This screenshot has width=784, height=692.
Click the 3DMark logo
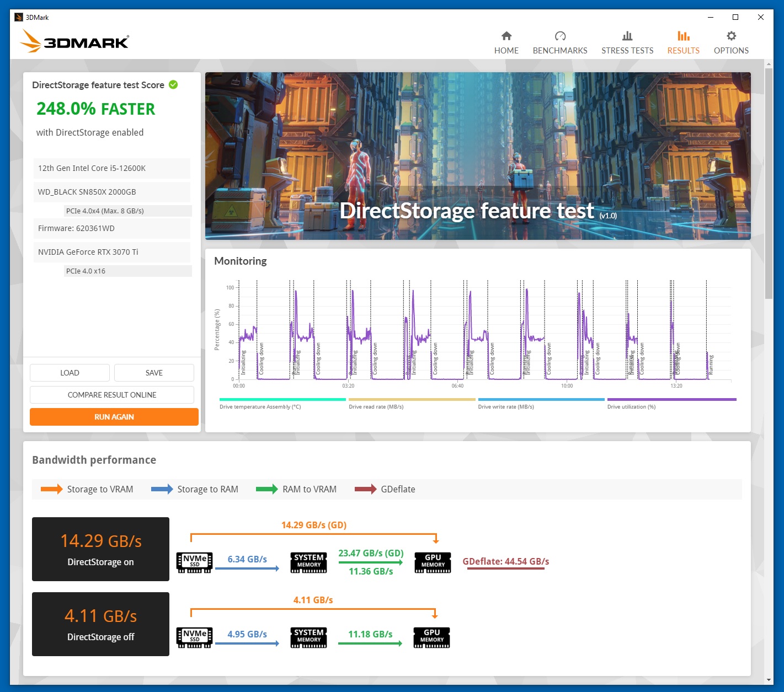pos(74,41)
